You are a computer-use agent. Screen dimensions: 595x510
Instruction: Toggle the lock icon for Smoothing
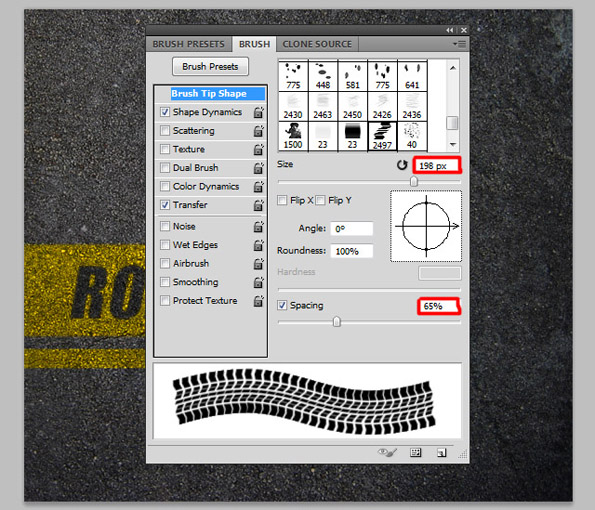tap(258, 282)
